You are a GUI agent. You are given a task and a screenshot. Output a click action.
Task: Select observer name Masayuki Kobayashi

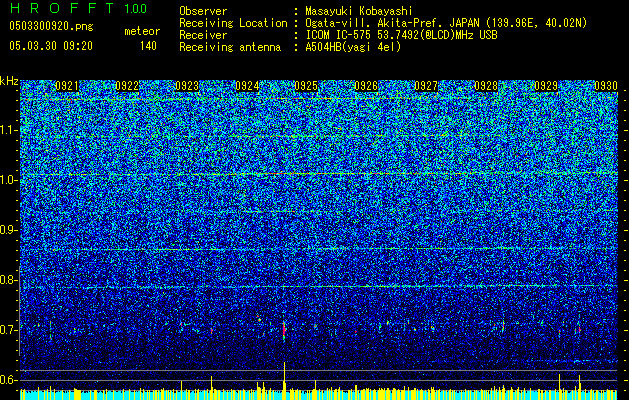[x=358, y=11]
